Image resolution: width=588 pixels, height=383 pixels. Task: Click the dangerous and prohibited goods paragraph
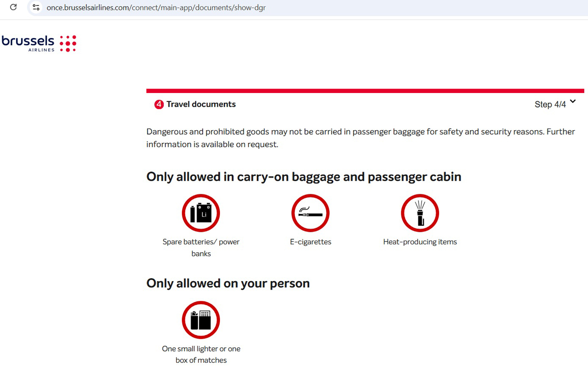(x=360, y=138)
